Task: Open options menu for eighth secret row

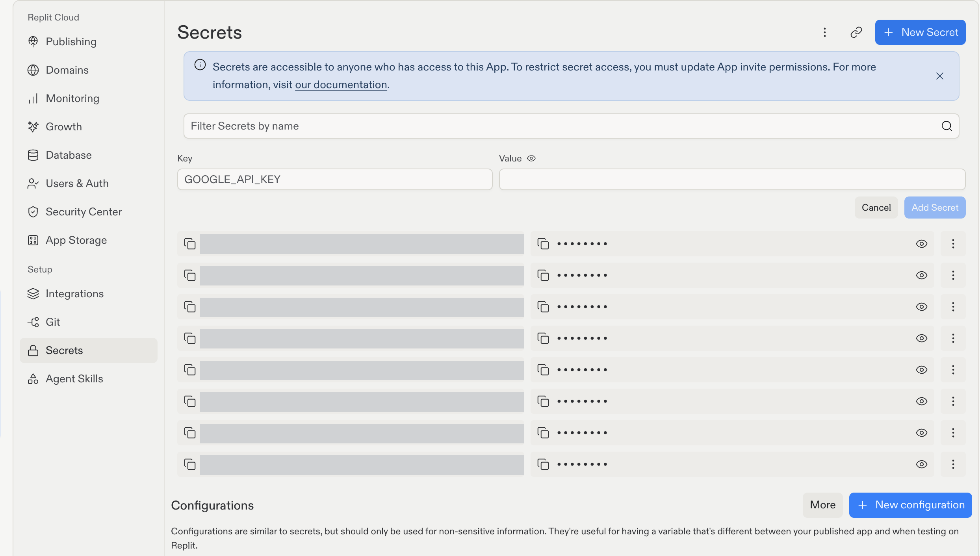Action: pos(953,464)
